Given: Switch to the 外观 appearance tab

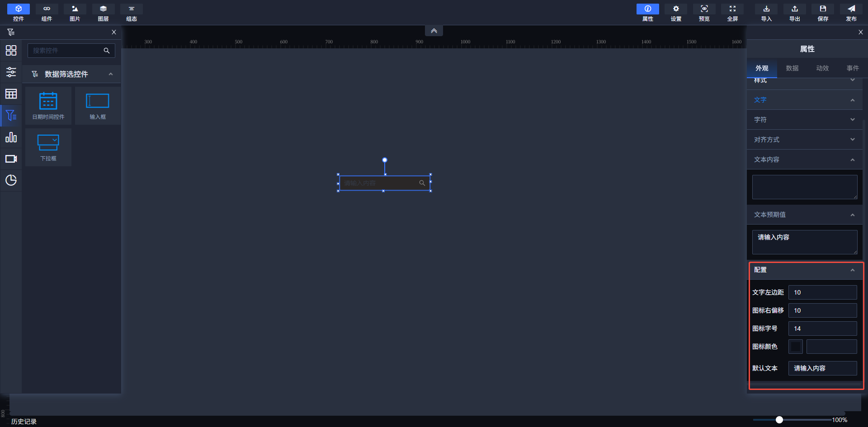Looking at the screenshot, I should click(x=762, y=68).
